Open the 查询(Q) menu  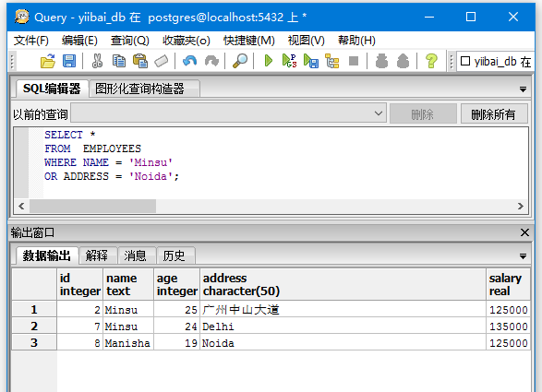(129, 41)
